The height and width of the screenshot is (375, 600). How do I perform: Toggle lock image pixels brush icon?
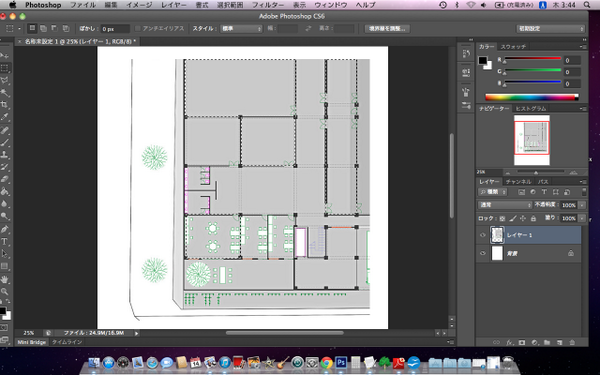[x=513, y=218]
